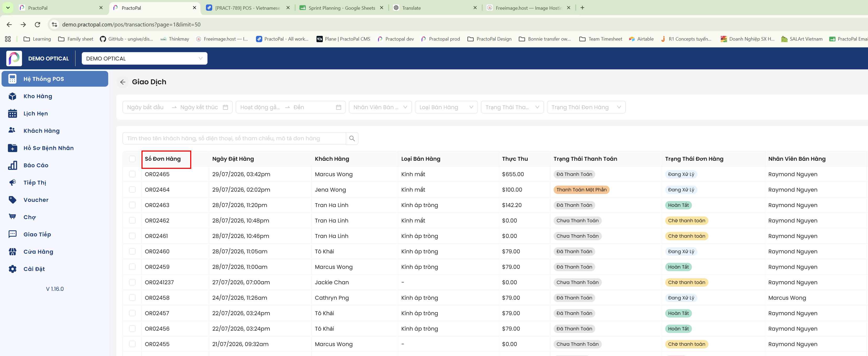The width and height of the screenshot is (868, 356).
Task: Open the DEMO OPTICAL store selector dropdown
Action: pos(145,59)
